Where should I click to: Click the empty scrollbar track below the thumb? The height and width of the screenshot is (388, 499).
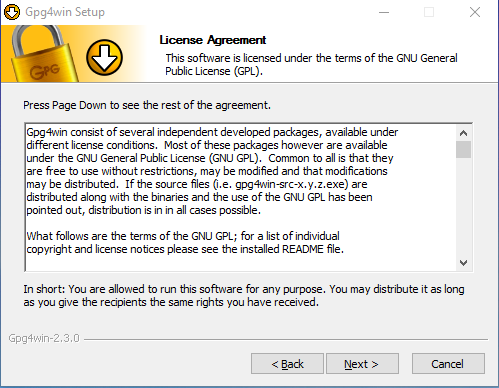pyautogui.click(x=463, y=207)
